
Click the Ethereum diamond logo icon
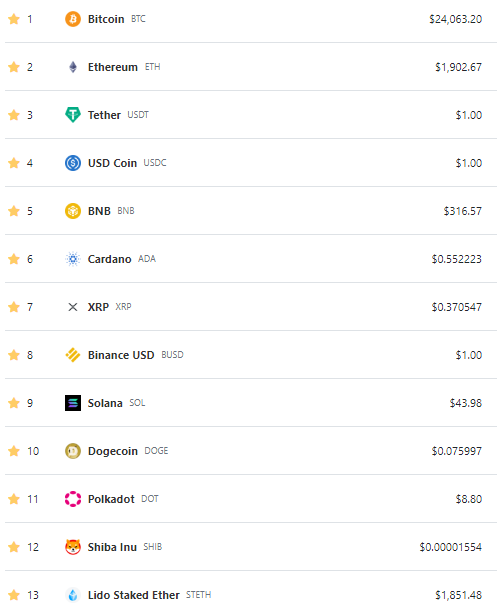pyautogui.click(x=73, y=67)
